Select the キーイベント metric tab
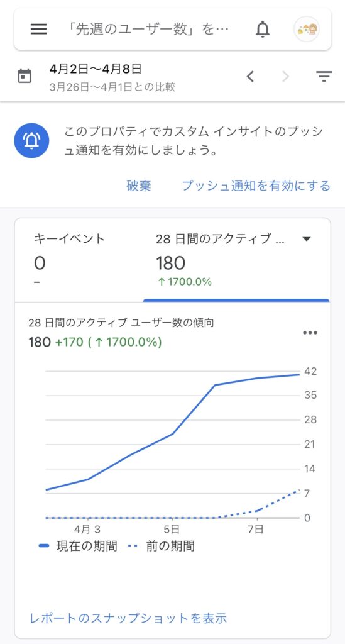 click(x=79, y=261)
